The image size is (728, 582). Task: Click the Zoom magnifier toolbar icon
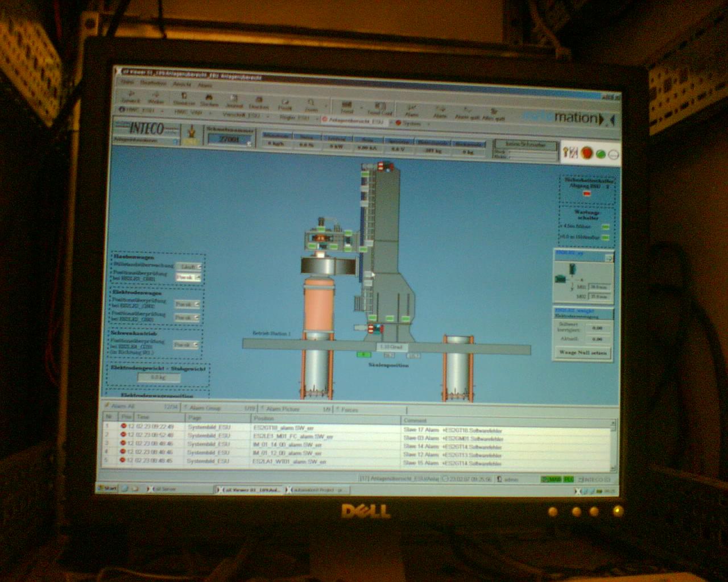(312, 102)
